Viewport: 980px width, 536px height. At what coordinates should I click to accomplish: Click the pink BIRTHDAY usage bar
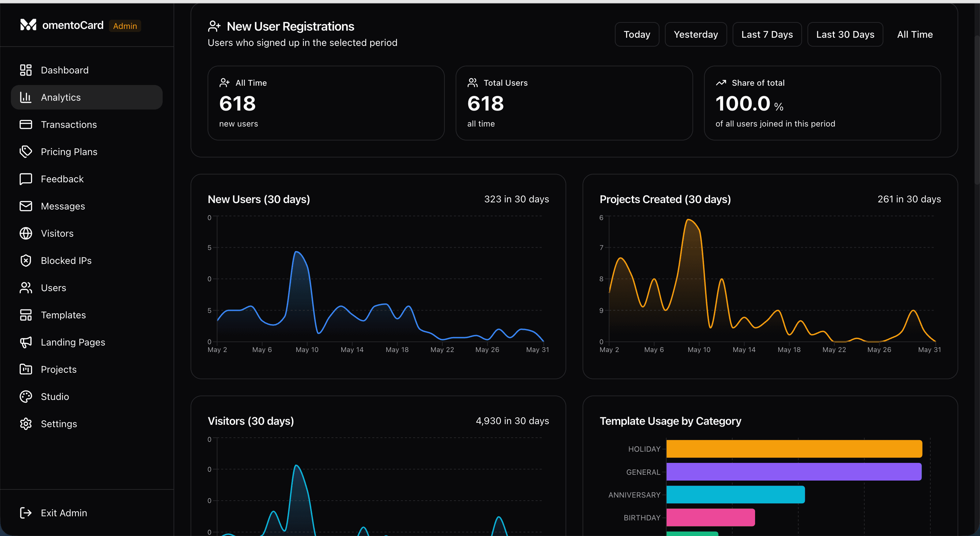point(710,517)
